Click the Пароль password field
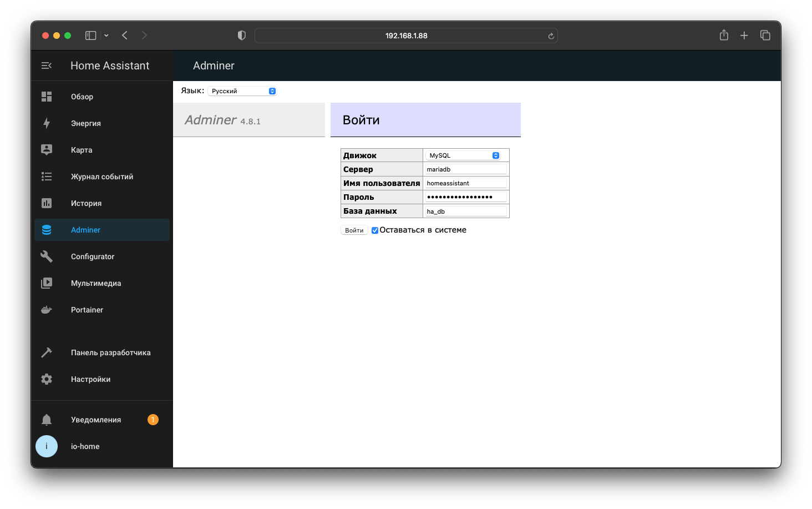Image resolution: width=812 pixels, height=509 pixels. [466, 196]
